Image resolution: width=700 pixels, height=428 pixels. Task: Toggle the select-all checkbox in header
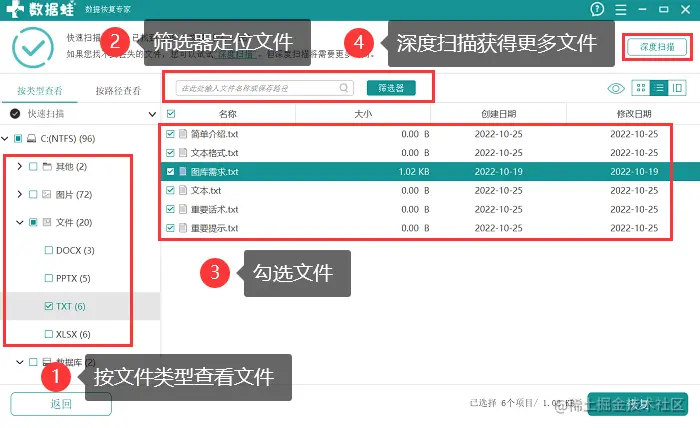pyautogui.click(x=171, y=114)
